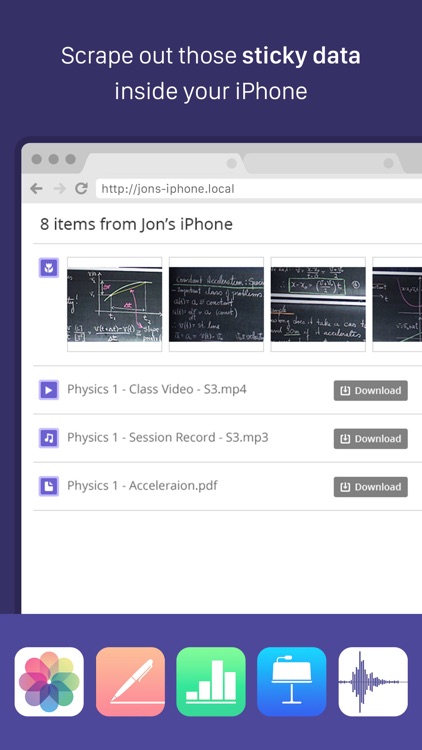The width and height of the screenshot is (422, 750).
Task: Download Physics 1 - Acceleraion.pdf
Action: tap(371, 487)
